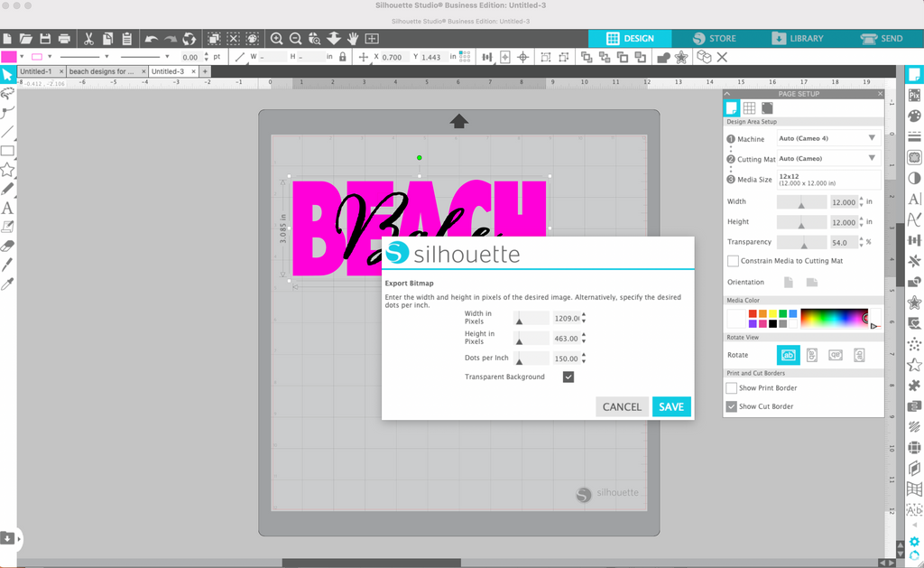Enable Constrain Media to Cutting Mat
924x568 pixels.
coord(733,261)
